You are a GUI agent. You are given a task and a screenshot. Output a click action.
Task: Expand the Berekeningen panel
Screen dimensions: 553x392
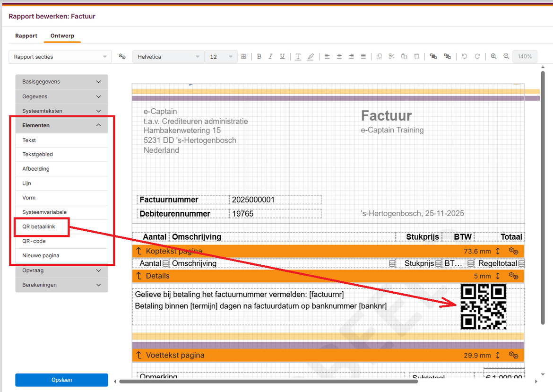[61, 285]
